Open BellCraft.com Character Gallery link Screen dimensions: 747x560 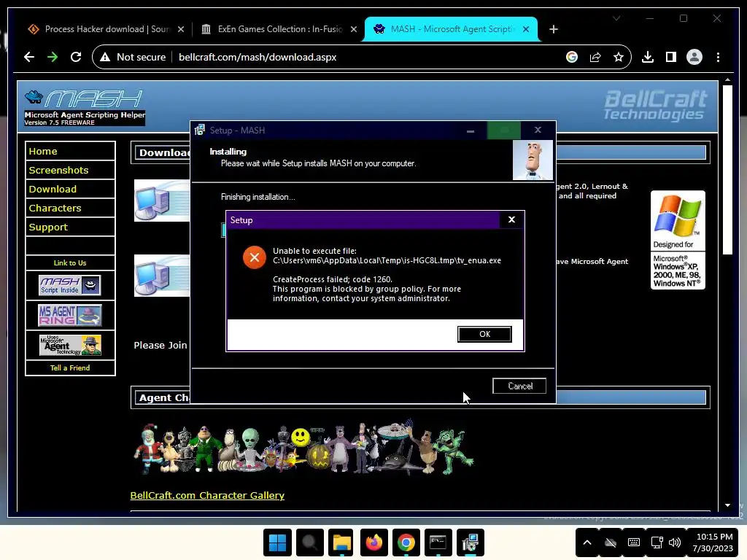(207, 495)
